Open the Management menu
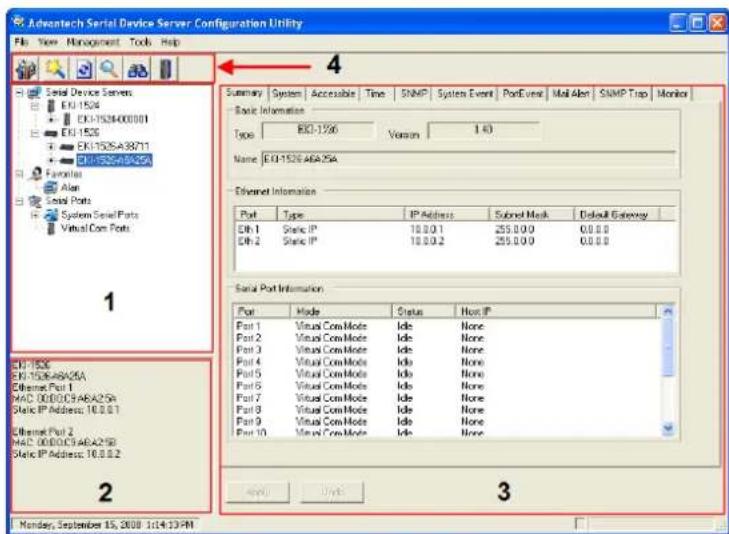The width and height of the screenshot is (729, 534). click(93, 42)
